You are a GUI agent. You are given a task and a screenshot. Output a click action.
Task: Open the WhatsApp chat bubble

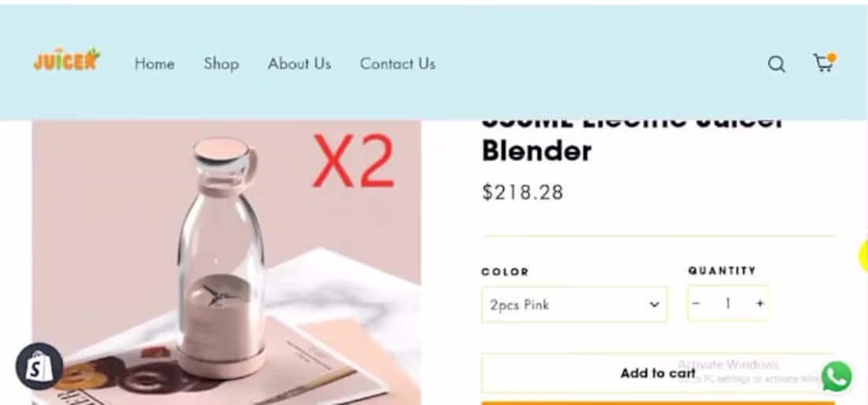click(836, 377)
